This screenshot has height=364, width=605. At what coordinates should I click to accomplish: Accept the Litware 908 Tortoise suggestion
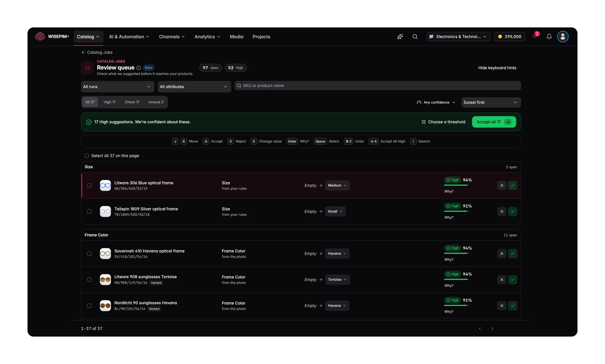[x=513, y=280]
